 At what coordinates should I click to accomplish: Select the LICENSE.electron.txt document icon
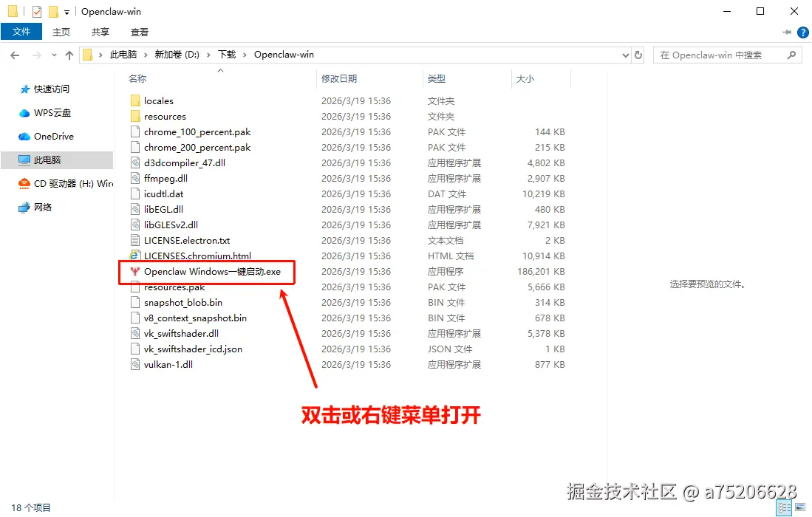[x=135, y=240]
